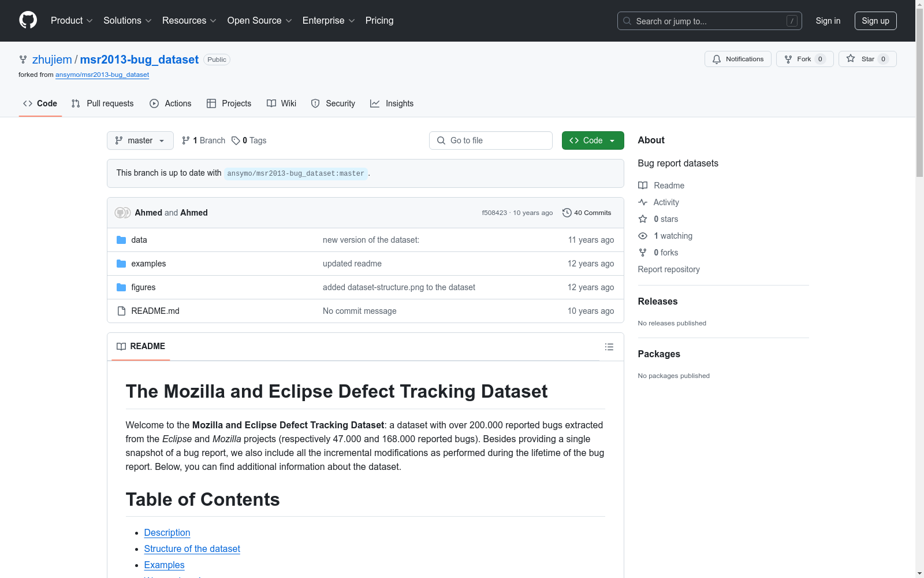Click the 'updated readme' commit message
Viewport: 924px width, 578px height.
click(x=352, y=264)
